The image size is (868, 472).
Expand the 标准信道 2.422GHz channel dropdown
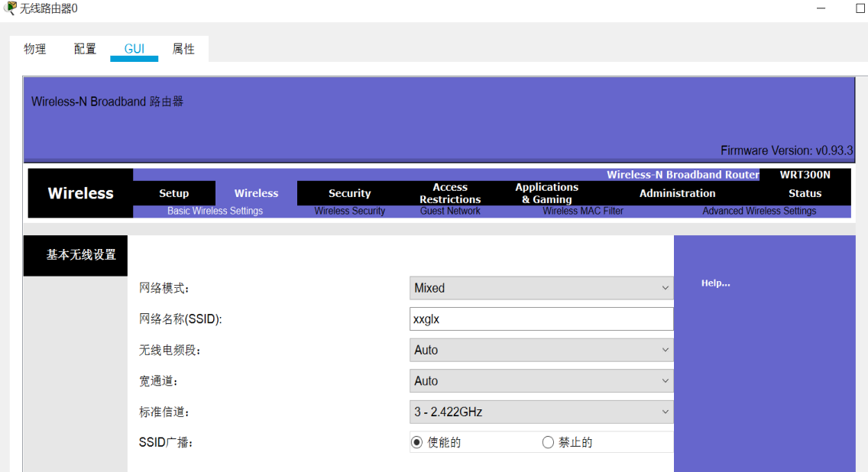click(542, 412)
